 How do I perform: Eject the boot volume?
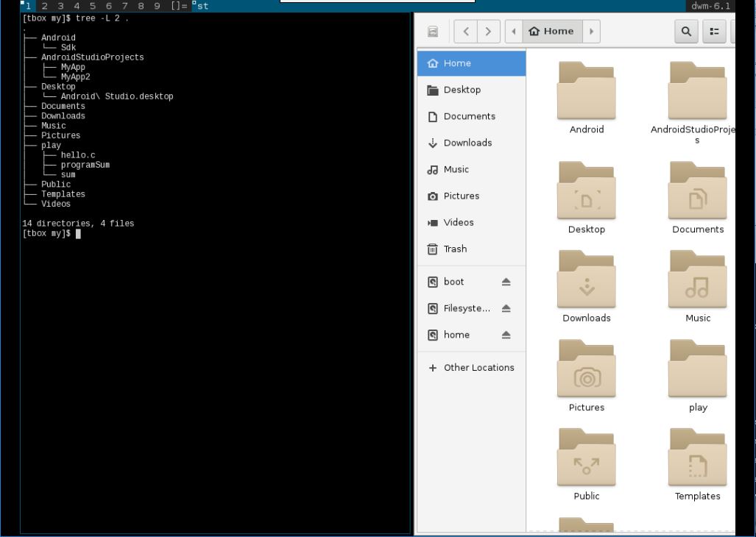pyautogui.click(x=505, y=282)
